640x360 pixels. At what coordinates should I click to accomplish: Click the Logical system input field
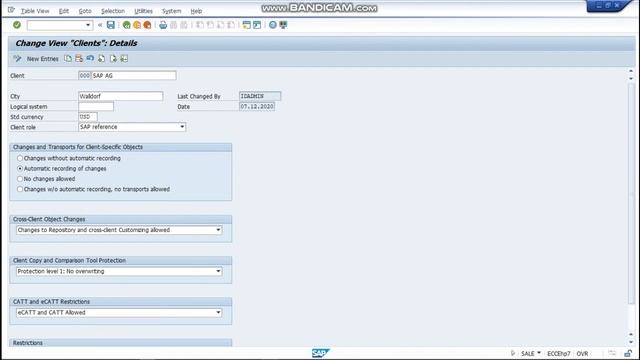(x=96, y=107)
